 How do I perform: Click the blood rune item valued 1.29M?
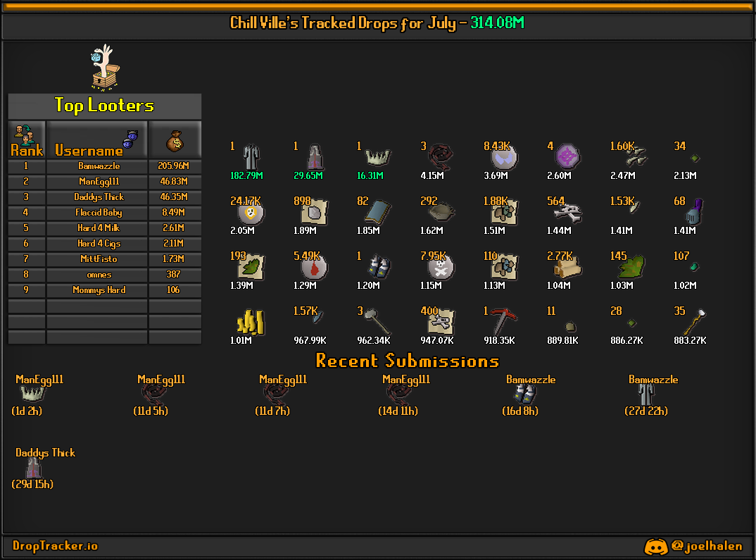314,268
